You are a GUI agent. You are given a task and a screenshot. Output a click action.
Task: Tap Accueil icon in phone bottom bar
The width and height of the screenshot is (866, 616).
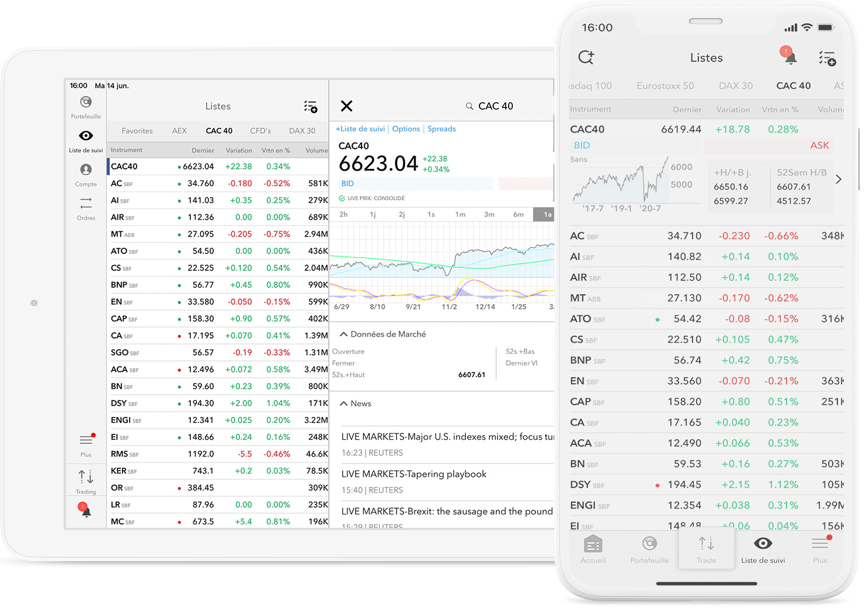point(593,549)
